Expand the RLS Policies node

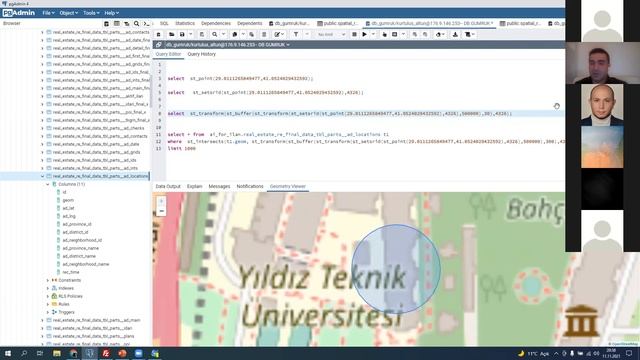(48, 296)
